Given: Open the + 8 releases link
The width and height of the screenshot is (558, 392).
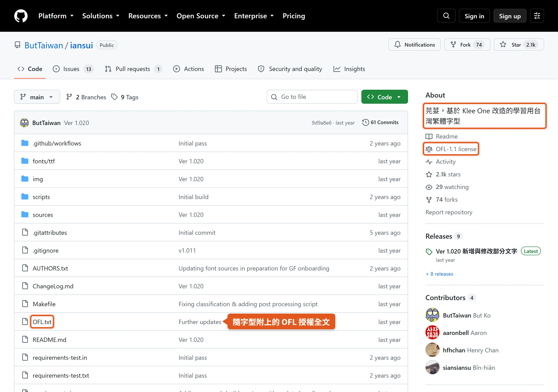Looking at the screenshot, I should pyautogui.click(x=439, y=274).
